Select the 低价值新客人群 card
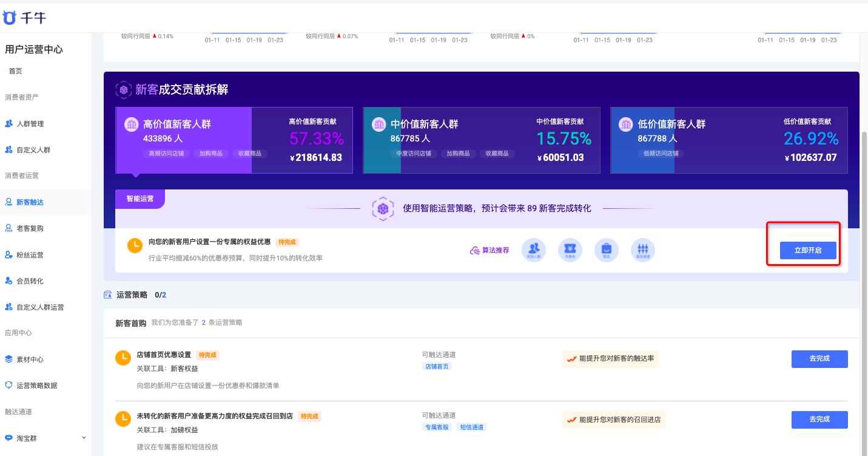The width and height of the screenshot is (868, 456). [729, 140]
